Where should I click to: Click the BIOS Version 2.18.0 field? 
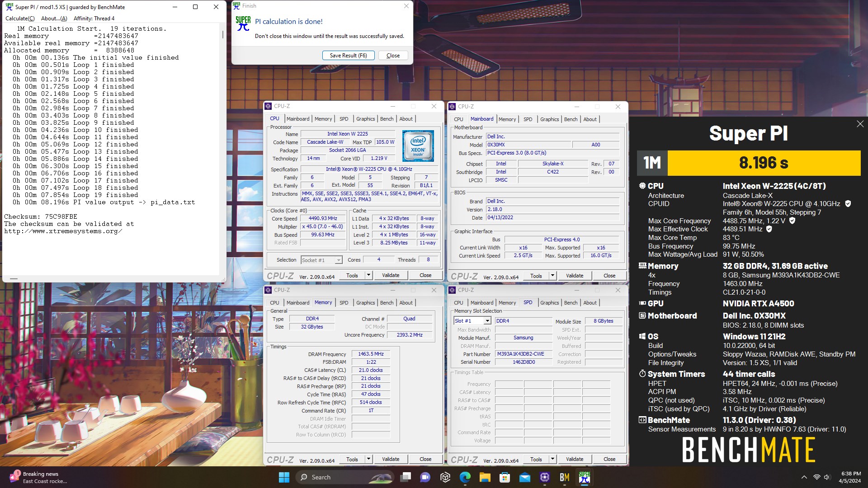click(552, 210)
